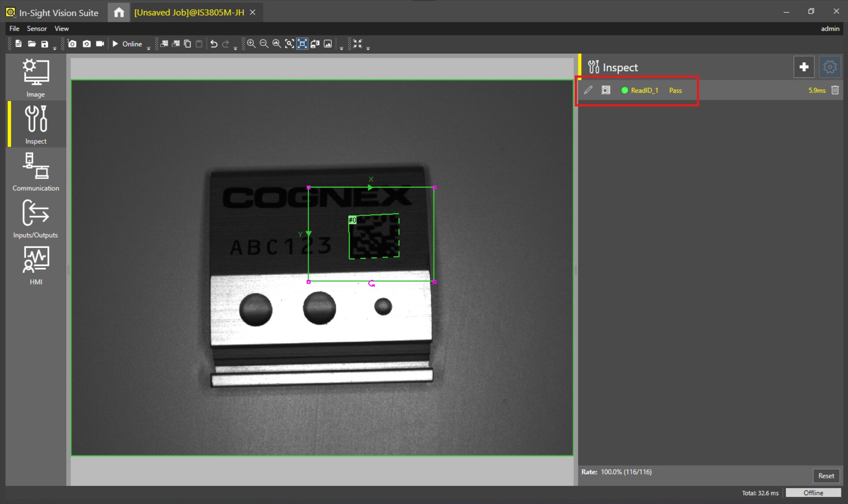Select the Image panel in the sidebar

coord(35,77)
